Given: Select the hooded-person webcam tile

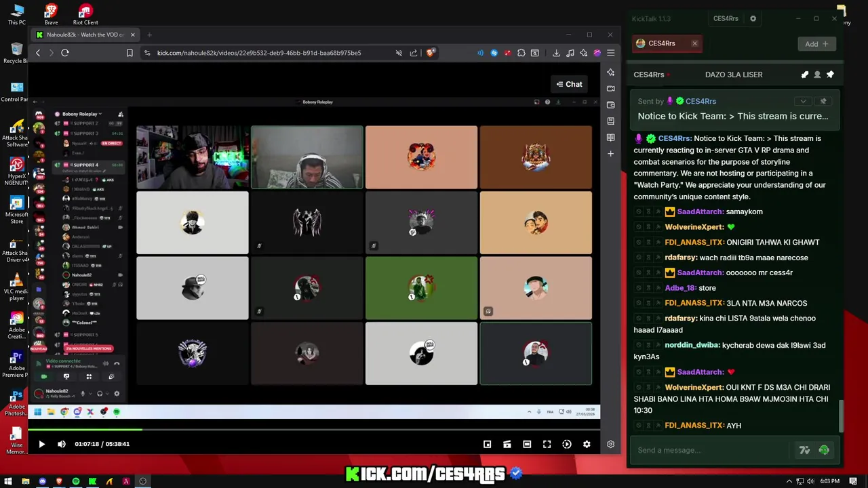Looking at the screenshot, I should pos(307,157).
